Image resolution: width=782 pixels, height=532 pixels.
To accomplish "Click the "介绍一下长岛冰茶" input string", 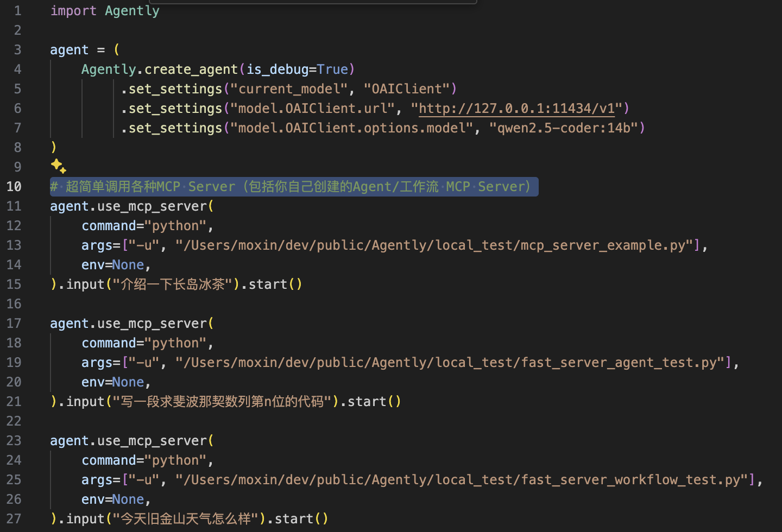I will pyautogui.click(x=172, y=284).
